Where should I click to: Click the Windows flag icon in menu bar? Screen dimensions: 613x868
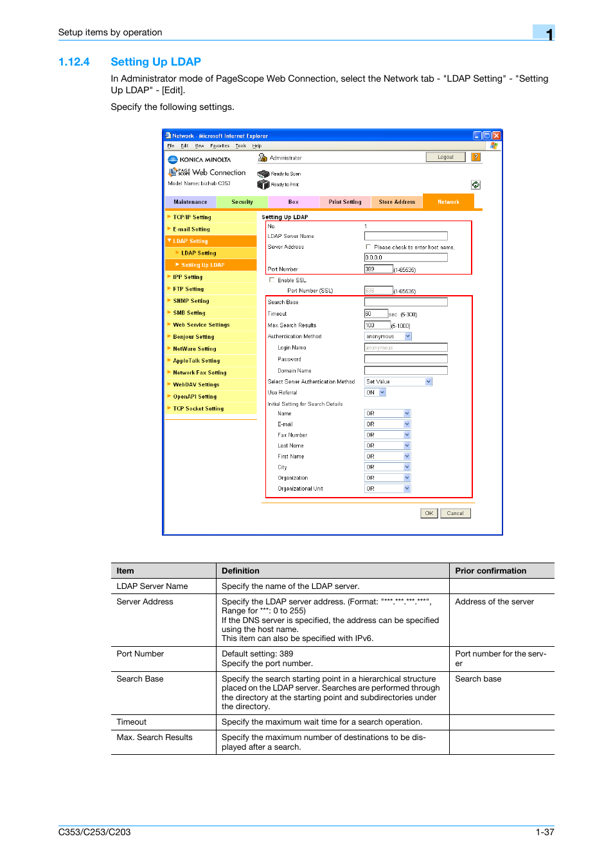494,146
